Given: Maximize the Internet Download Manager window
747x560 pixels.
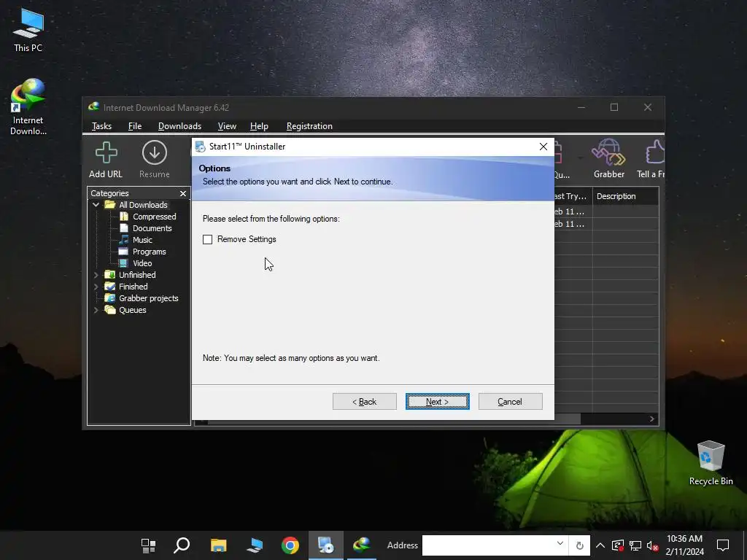Looking at the screenshot, I should [x=614, y=107].
